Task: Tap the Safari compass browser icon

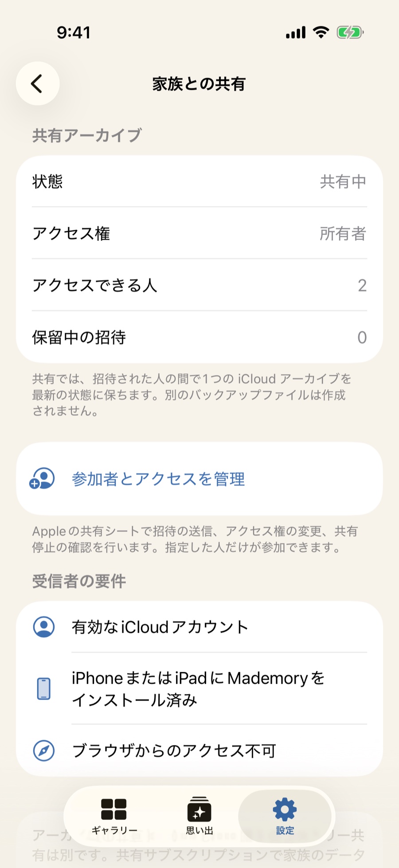Action: 44,750
